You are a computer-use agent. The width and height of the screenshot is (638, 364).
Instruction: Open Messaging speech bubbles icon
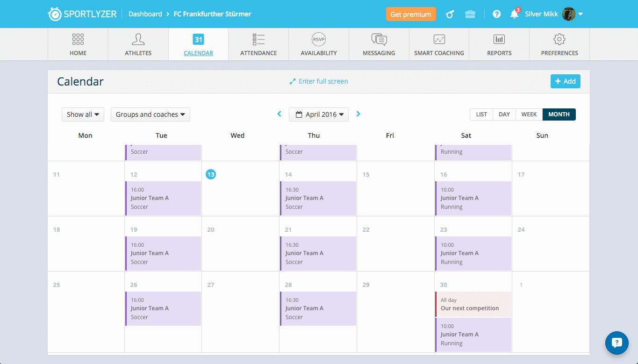click(x=379, y=39)
